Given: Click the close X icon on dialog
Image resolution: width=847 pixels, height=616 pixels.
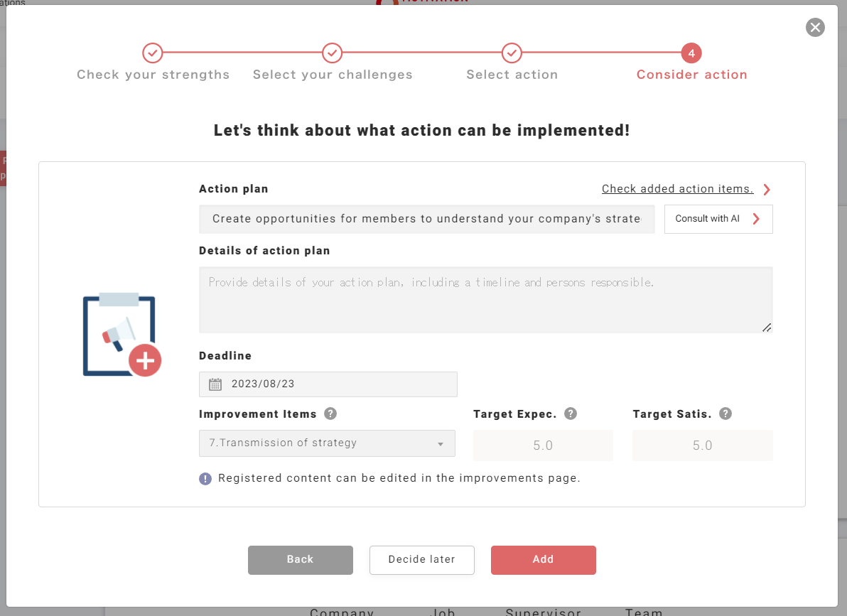Looking at the screenshot, I should click(x=815, y=28).
